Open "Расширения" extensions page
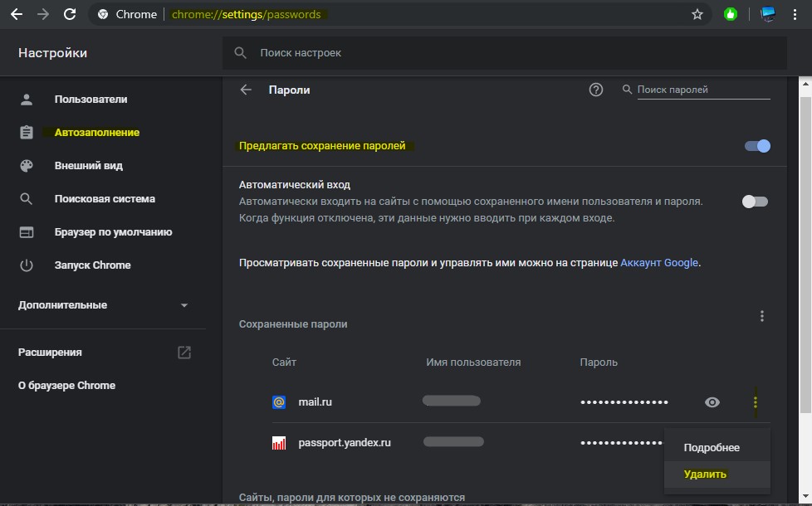Screen dimensions: 812x506 tap(50, 353)
